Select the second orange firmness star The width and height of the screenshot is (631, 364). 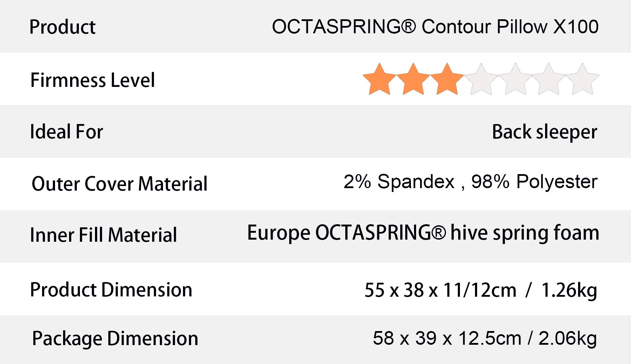[413, 80]
